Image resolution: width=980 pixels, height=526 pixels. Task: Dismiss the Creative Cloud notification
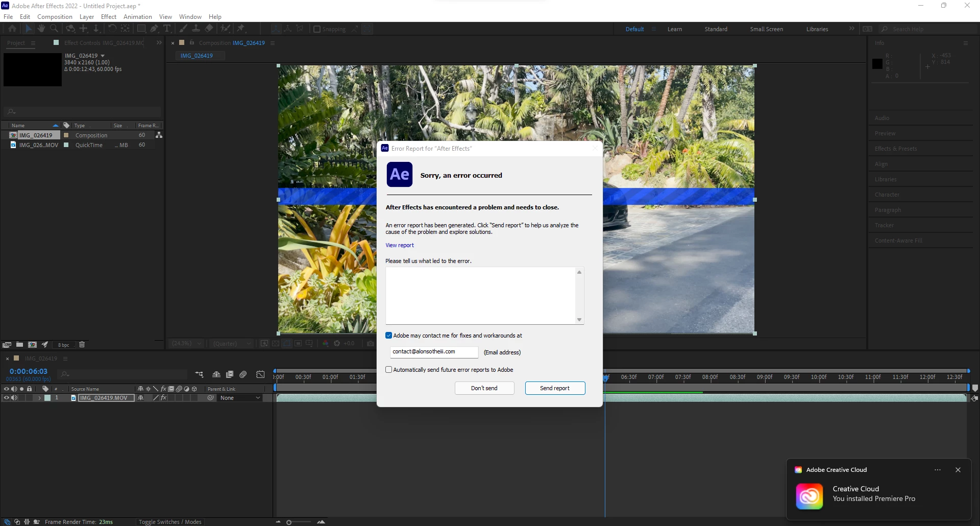click(x=958, y=470)
